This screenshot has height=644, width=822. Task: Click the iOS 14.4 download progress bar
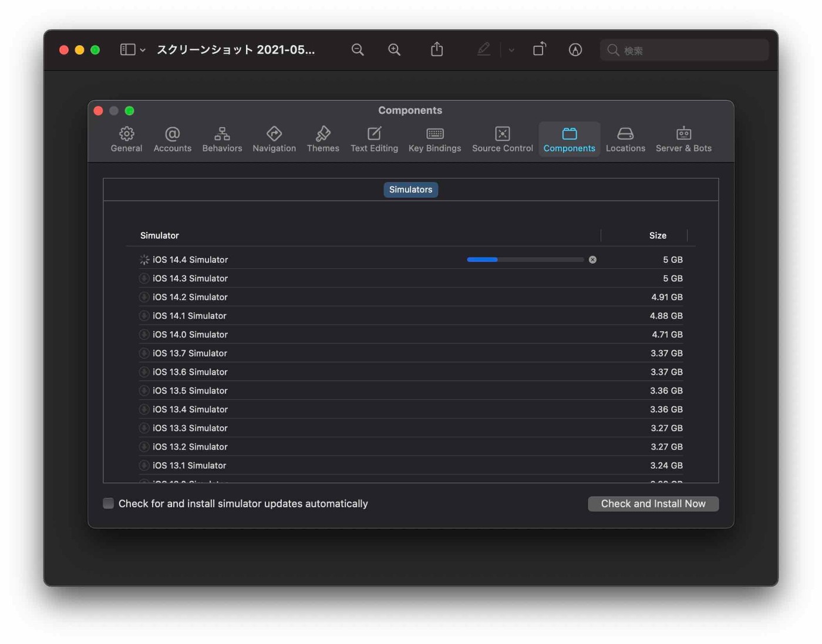coord(525,259)
